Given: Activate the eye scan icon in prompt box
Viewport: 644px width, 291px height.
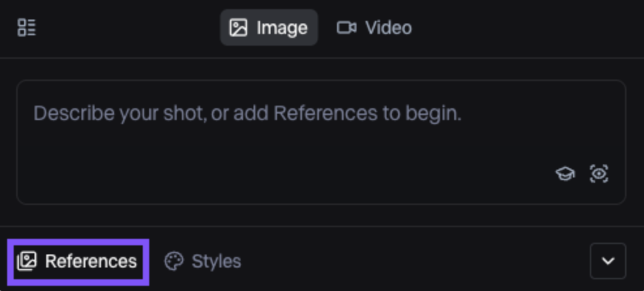Looking at the screenshot, I should pos(599,174).
